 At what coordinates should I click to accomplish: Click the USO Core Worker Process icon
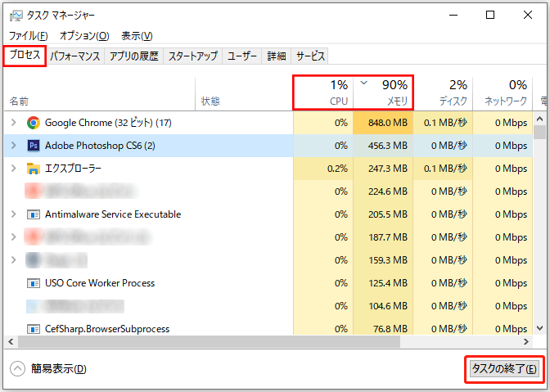34,283
